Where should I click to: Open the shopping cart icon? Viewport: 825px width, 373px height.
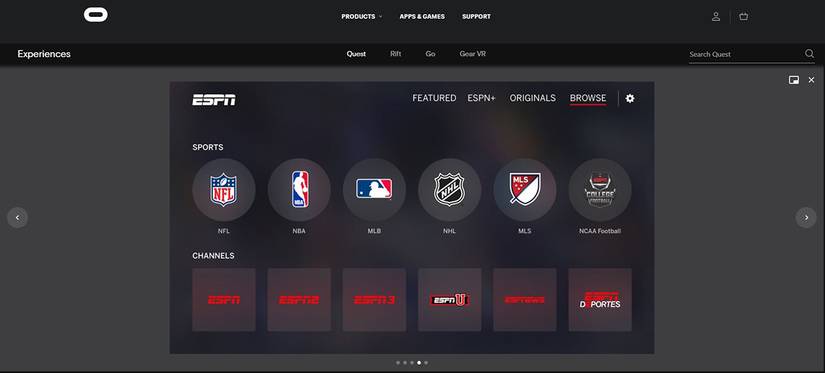[743, 17]
